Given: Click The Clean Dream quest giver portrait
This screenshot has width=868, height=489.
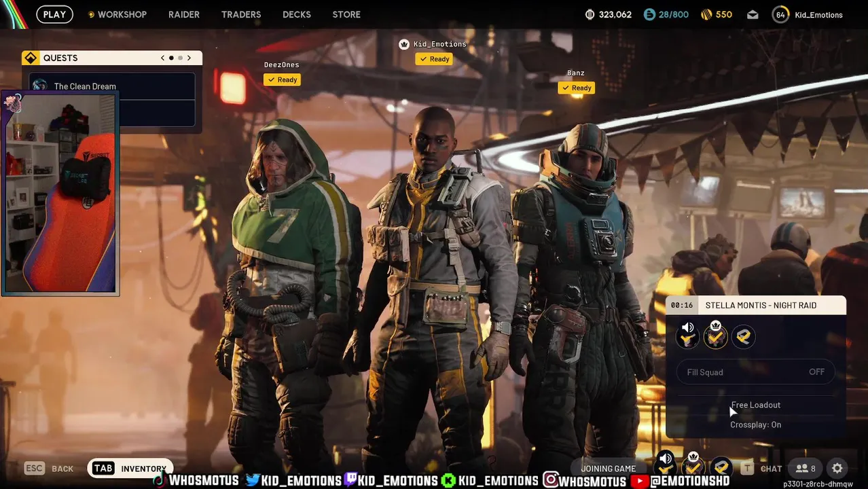Looking at the screenshot, I should (x=40, y=86).
